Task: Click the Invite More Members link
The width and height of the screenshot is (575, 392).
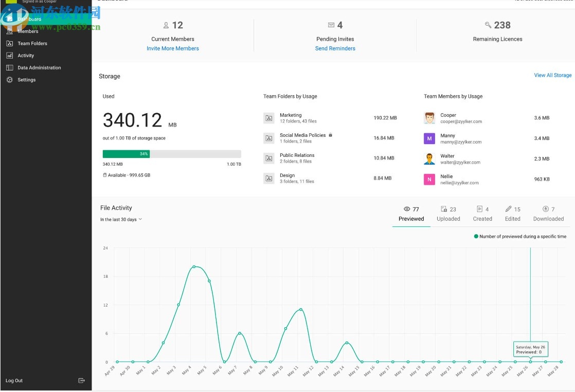Action: (x=173, y=48)
